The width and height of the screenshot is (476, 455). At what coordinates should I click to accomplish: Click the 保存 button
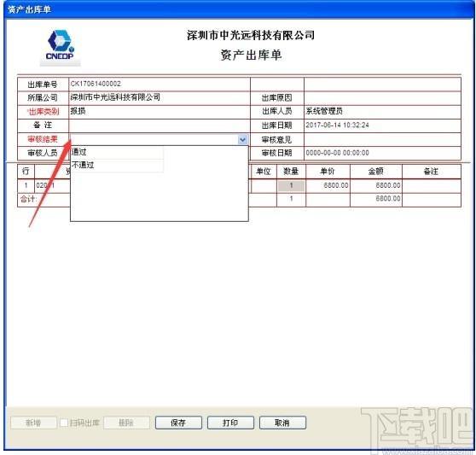click(x=178, y=423)
